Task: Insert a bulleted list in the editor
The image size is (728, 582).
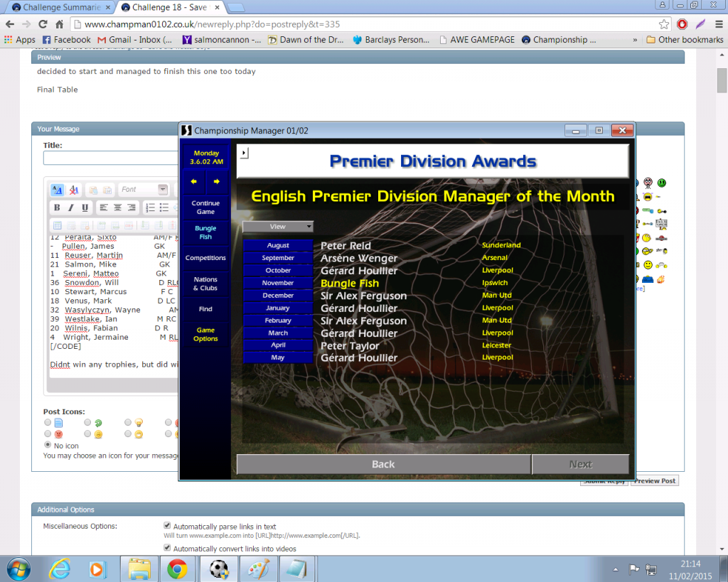Action: click(164, 208)
